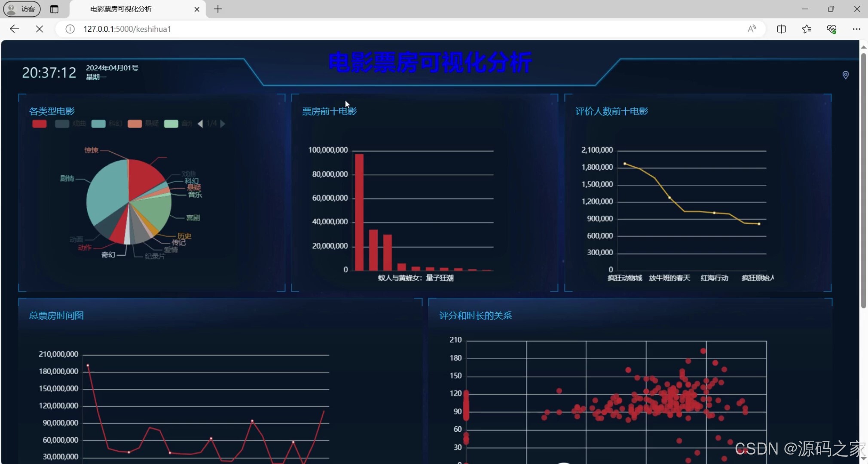Go back to the previous page

tap(14, 29)
